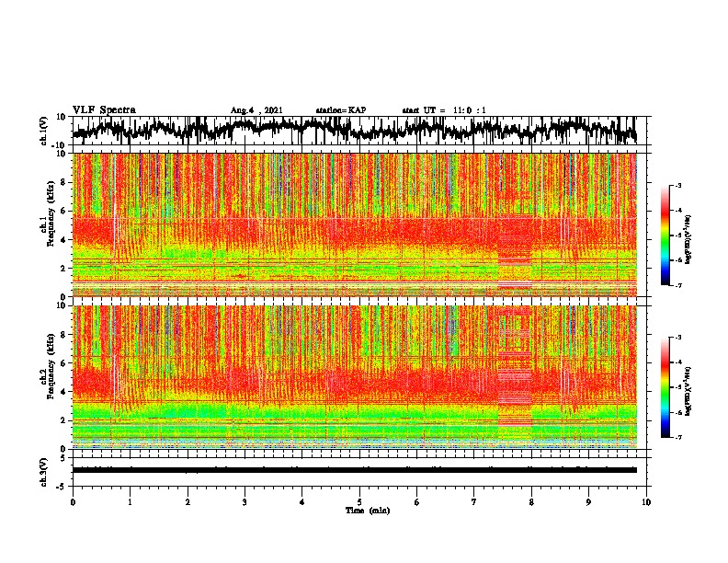
Task: Click the "-7" label on ch.2 colorbar
Action: coord(678,438)
